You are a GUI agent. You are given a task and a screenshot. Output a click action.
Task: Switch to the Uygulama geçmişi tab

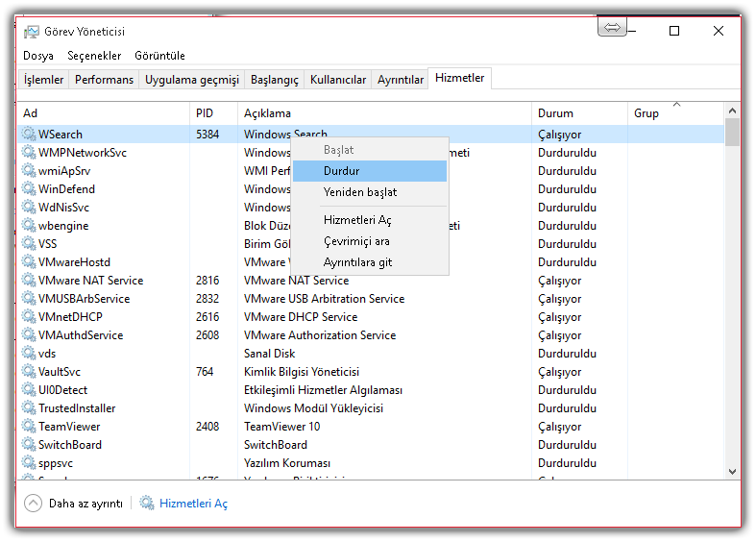tap(192, 80)
